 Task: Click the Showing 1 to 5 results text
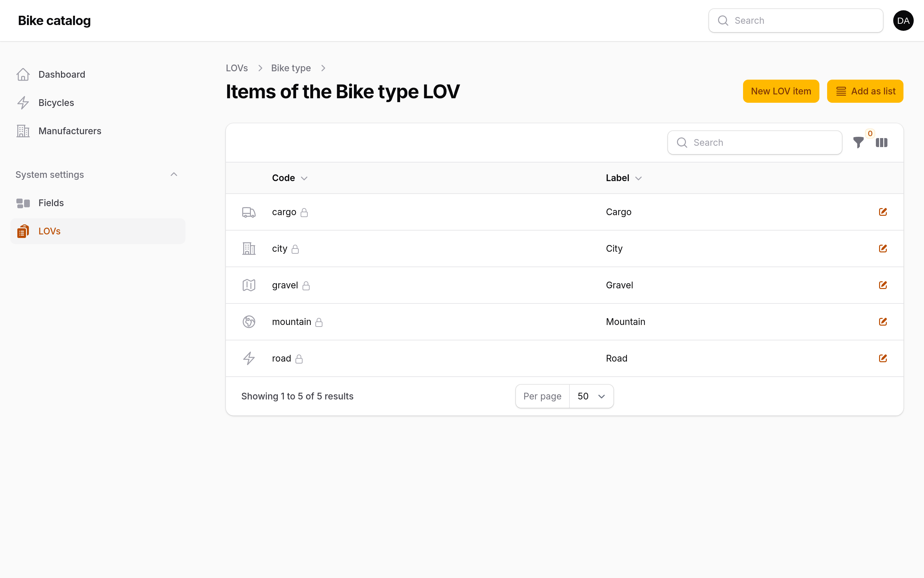297,397
